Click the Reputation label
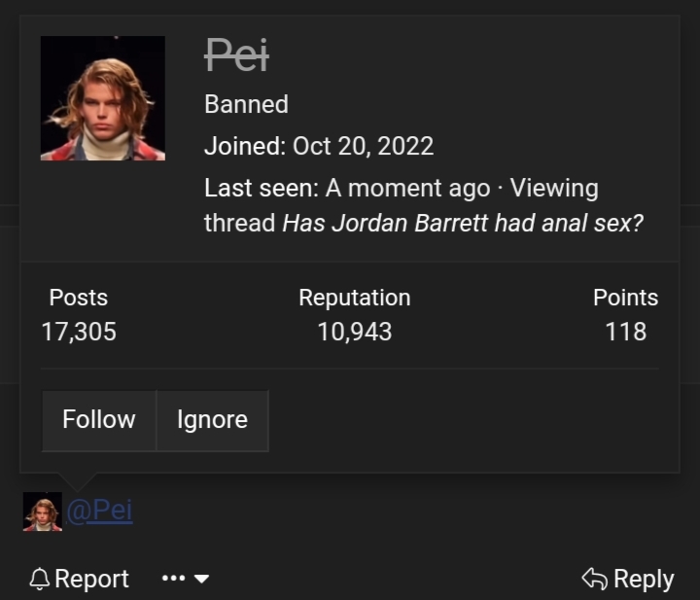 click(x=354, y=298)
